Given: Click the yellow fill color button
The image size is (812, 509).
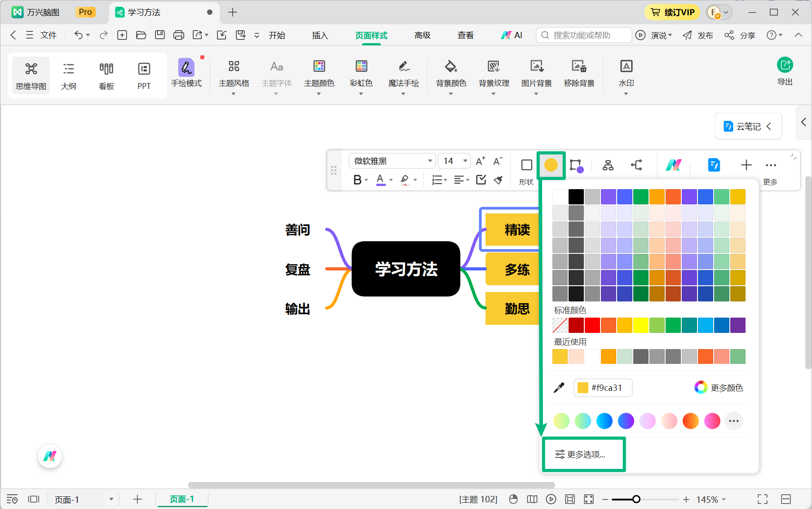Looking at the screenshot, I should coord(551,165).
